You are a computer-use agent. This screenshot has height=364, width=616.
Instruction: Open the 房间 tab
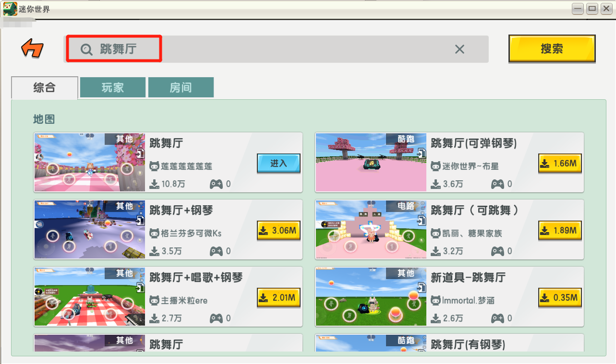tap(181, 87)
